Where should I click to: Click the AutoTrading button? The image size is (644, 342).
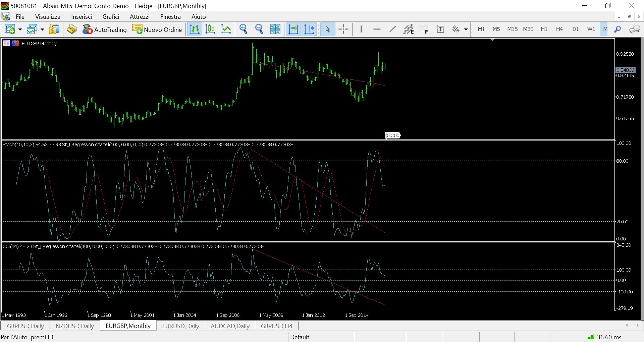pos(105,30)
